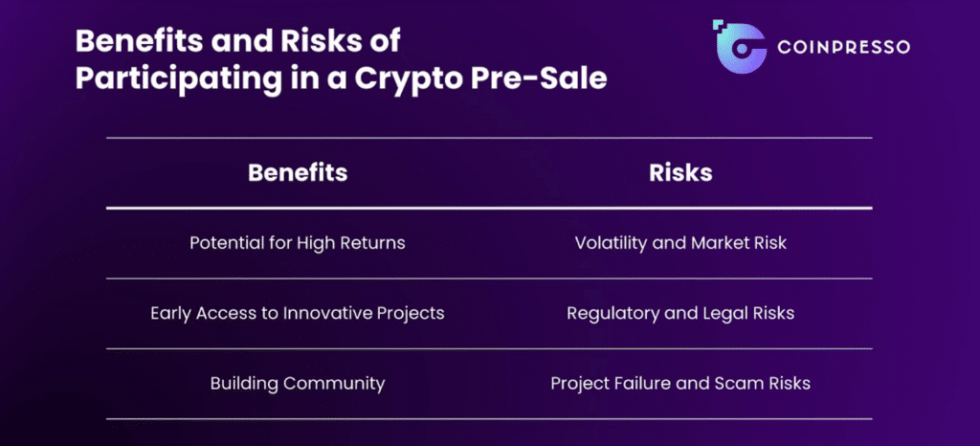Click the 'Benefits and Risks of' title line

237,42
